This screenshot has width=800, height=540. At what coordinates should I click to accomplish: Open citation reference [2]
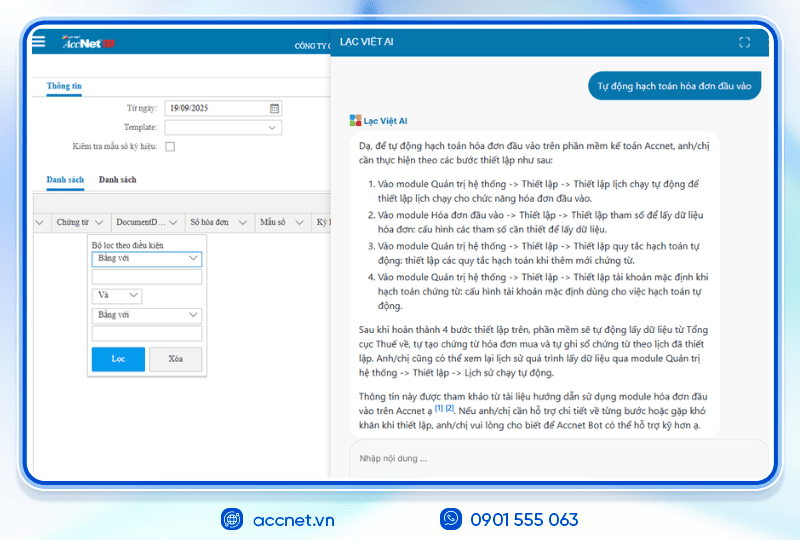pyautogui.click(x=449, y=408)
